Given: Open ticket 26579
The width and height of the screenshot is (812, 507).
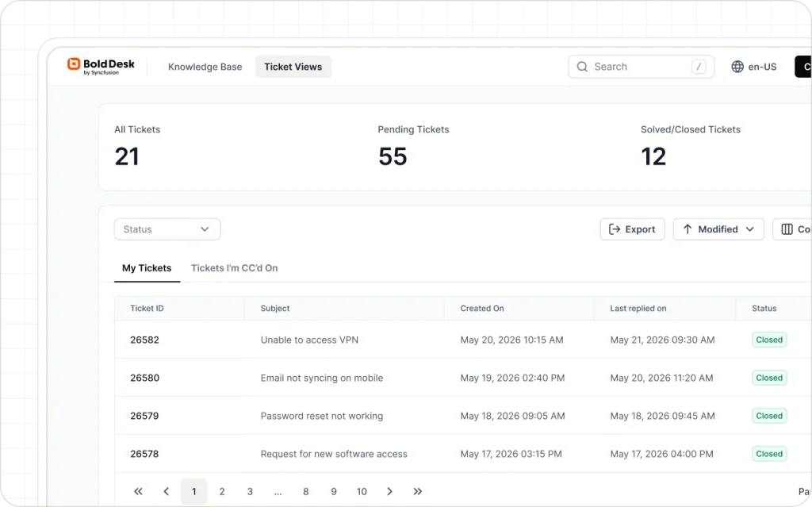Looking at the screenshot, I should click(x=144, y=416).
